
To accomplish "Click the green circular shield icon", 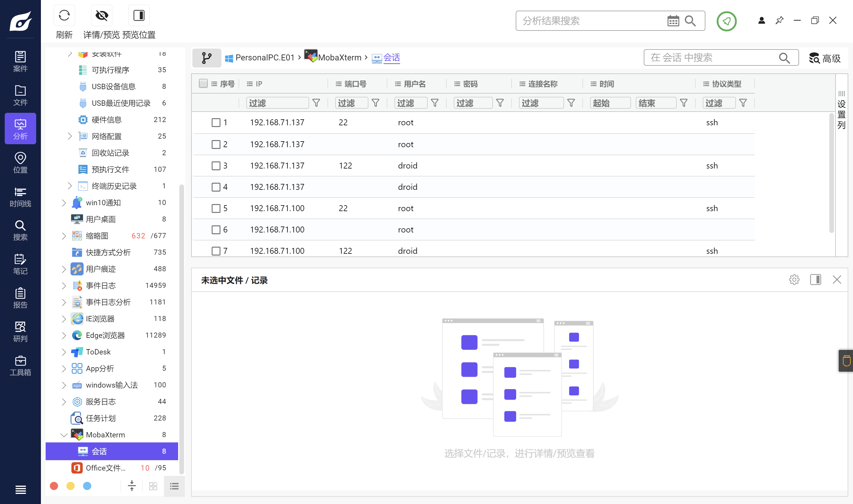I will point(726,21).
